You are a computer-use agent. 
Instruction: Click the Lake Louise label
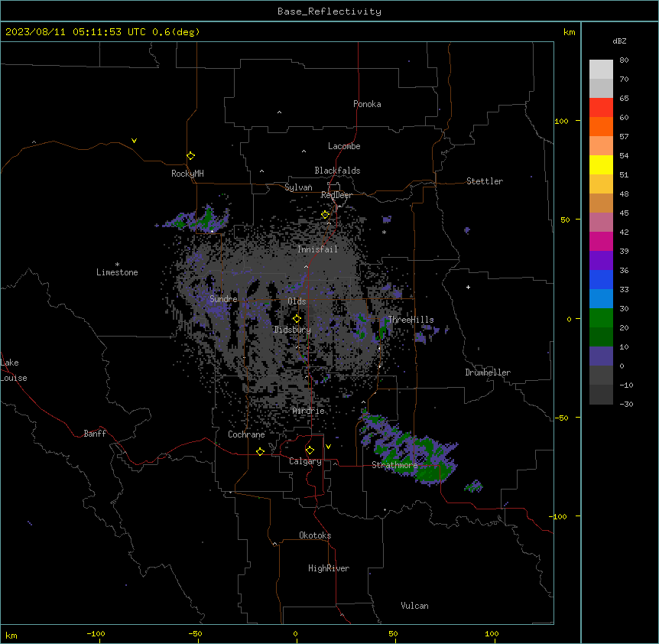(14, 370)
